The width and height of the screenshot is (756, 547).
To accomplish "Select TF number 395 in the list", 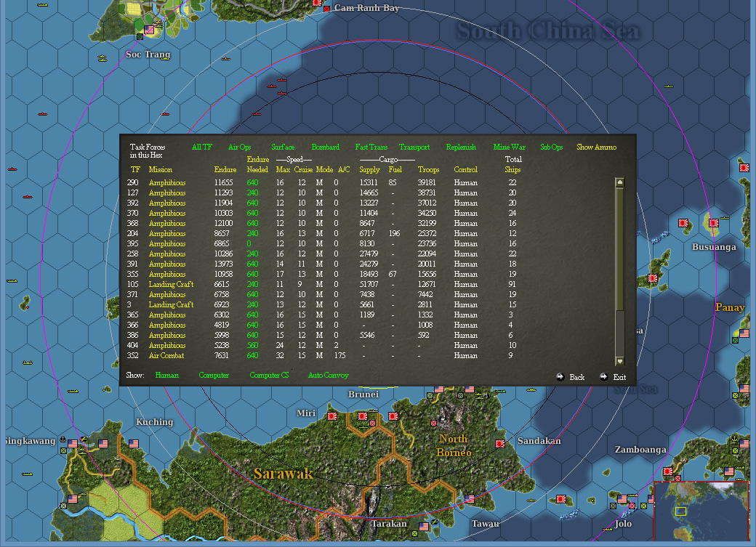I will tap(132, 244).
